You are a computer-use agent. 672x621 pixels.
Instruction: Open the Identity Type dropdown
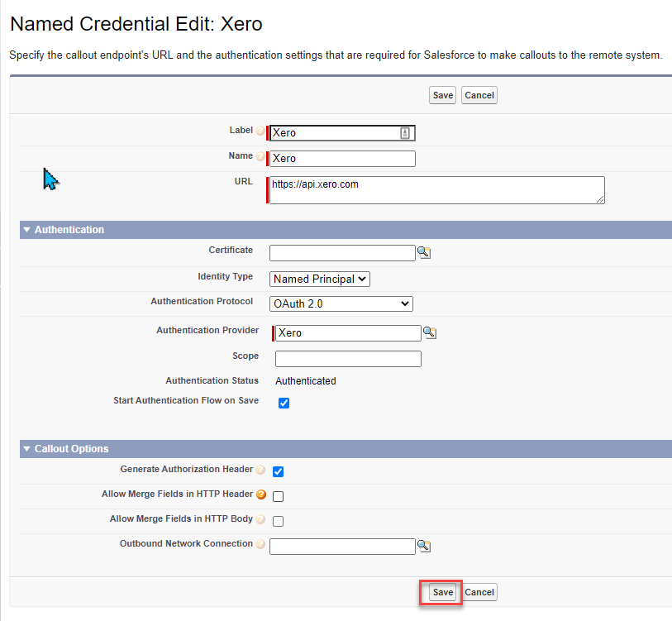(x=320, y=279)
